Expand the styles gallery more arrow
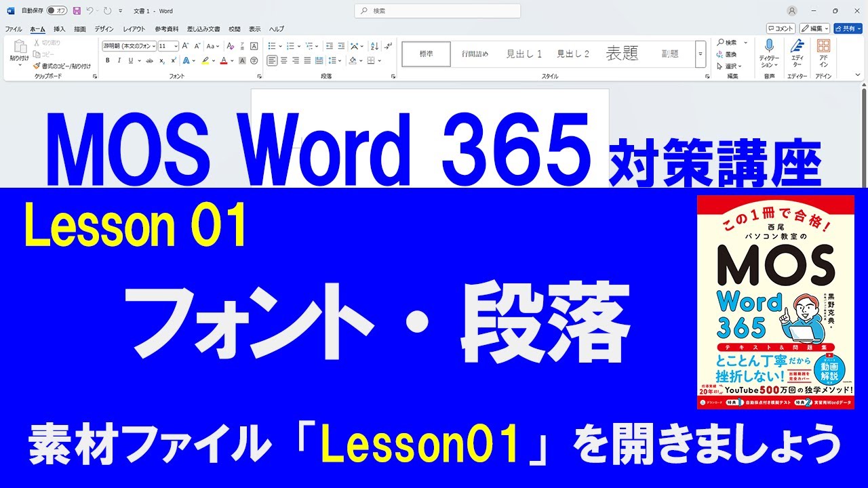Viewport: 868px width, 488px height. 700,54
